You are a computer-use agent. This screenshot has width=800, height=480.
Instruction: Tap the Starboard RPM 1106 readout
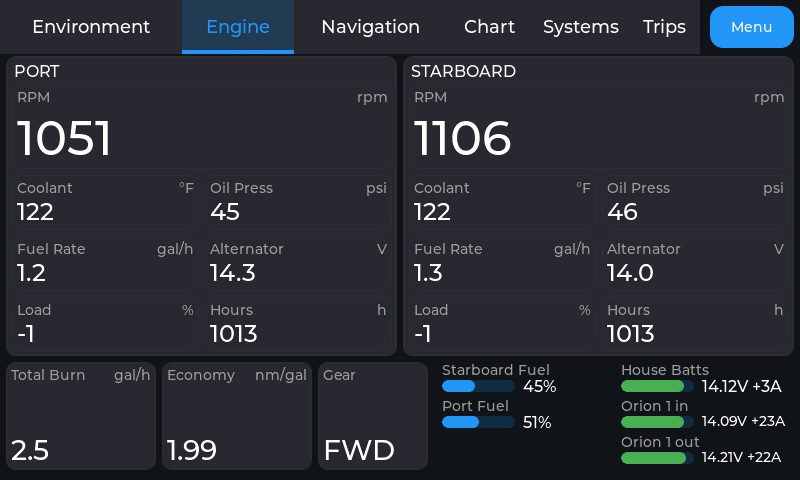[x=599, y=127]
